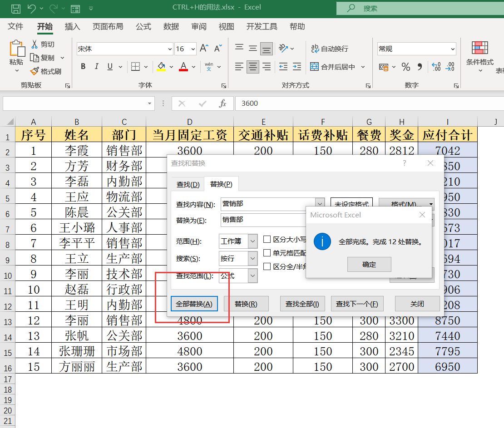Copy the selection with the 复制 icon
Screen dimensions: 504x428
pos(35,58)
